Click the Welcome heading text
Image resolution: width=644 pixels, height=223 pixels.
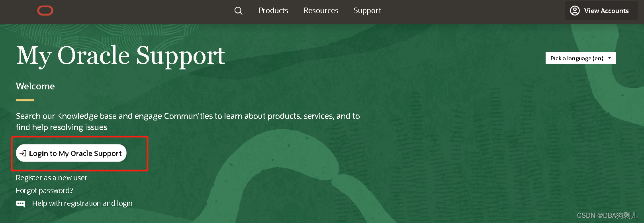point(35,86)
